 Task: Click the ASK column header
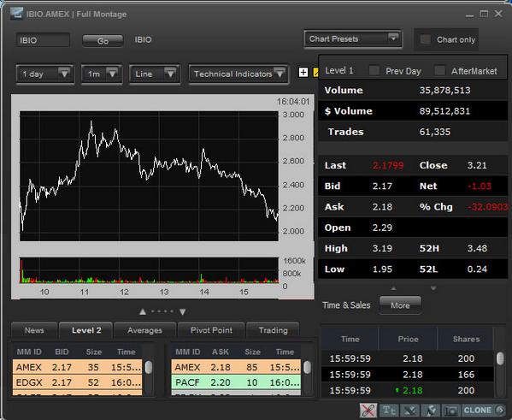221,352
